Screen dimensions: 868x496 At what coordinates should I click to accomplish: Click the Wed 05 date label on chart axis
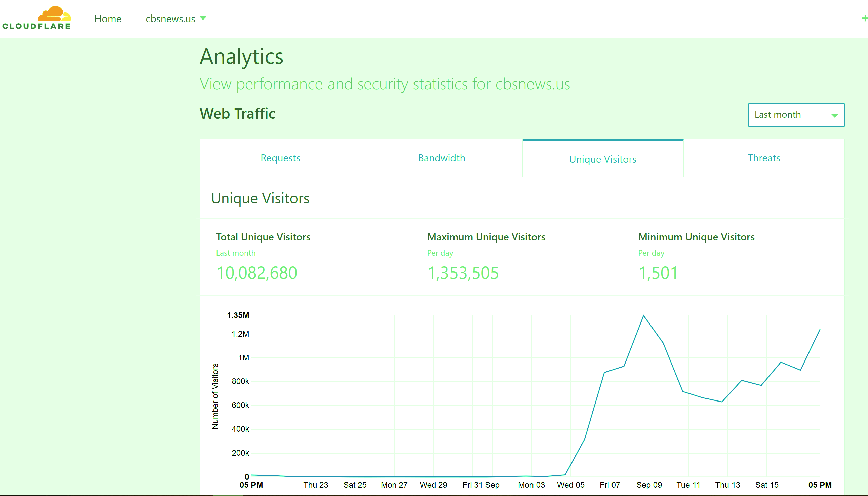pos(570,485)
